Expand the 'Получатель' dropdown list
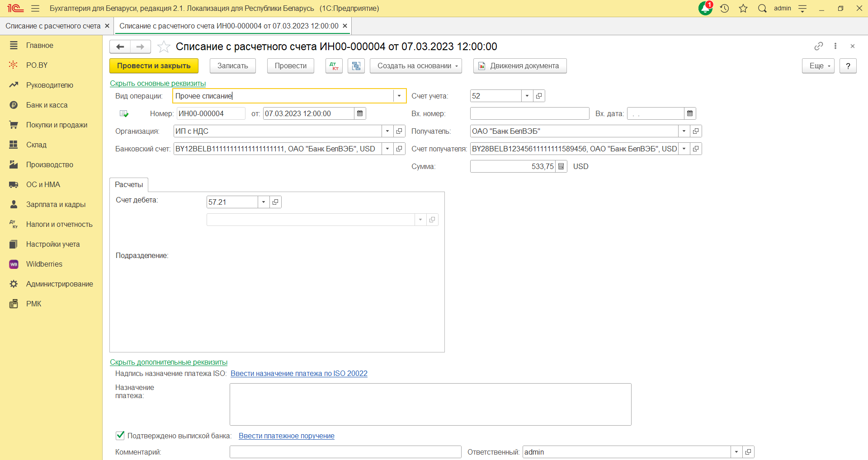 coord(684,131)
